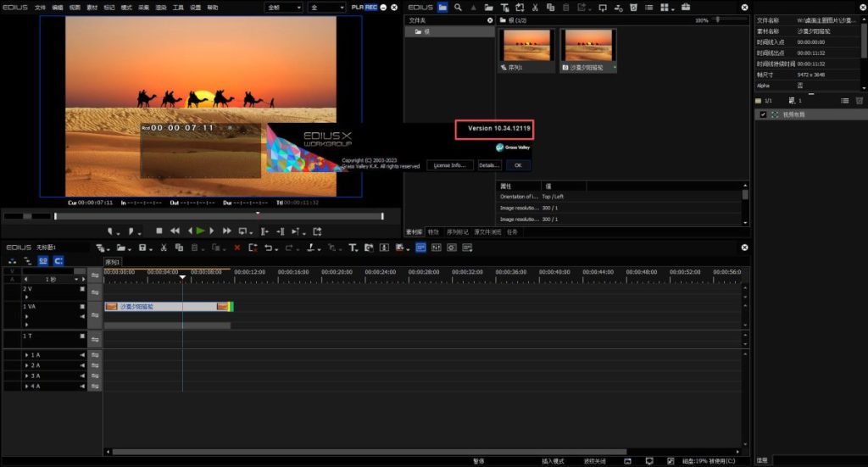This screenshot has width=868, height=467.
Task: Click the Export icon in the player controls
Action: 317,231
